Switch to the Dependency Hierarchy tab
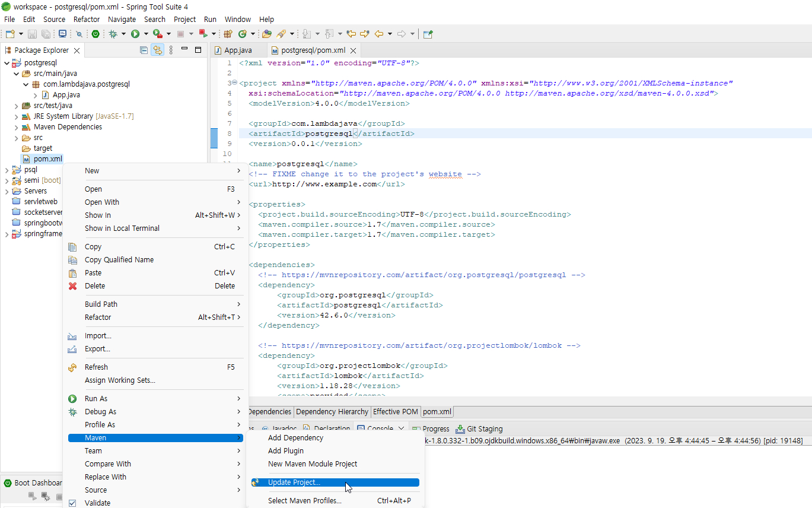The width and height of the screenshot is (812, 508). [332, 412]
